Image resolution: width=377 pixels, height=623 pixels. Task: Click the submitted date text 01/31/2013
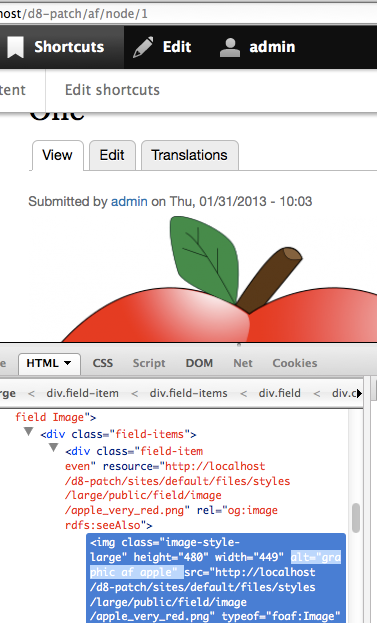pos(233,201)
